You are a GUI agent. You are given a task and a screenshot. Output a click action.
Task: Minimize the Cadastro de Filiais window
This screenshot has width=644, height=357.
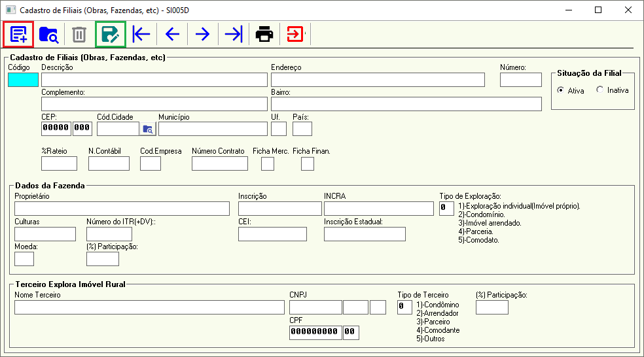click(569, 10)
